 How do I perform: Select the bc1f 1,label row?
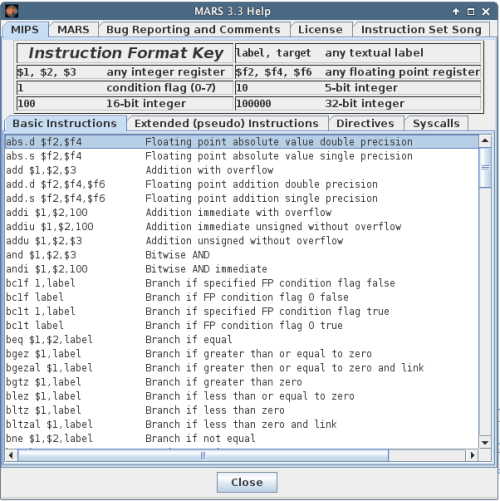(242, 283)
